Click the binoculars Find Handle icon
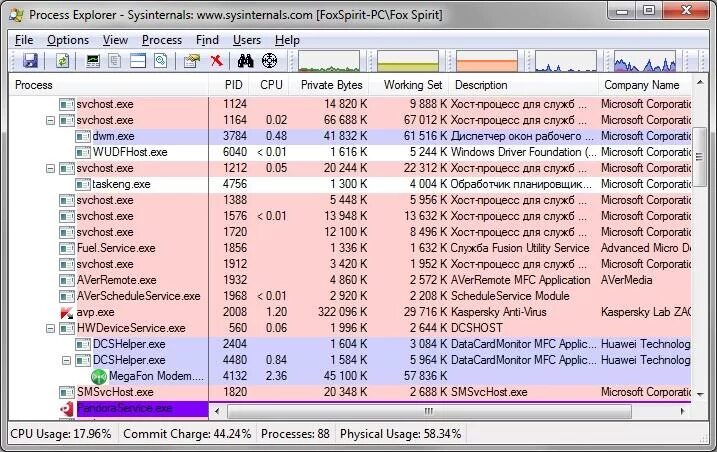 [x=246, y=60]
